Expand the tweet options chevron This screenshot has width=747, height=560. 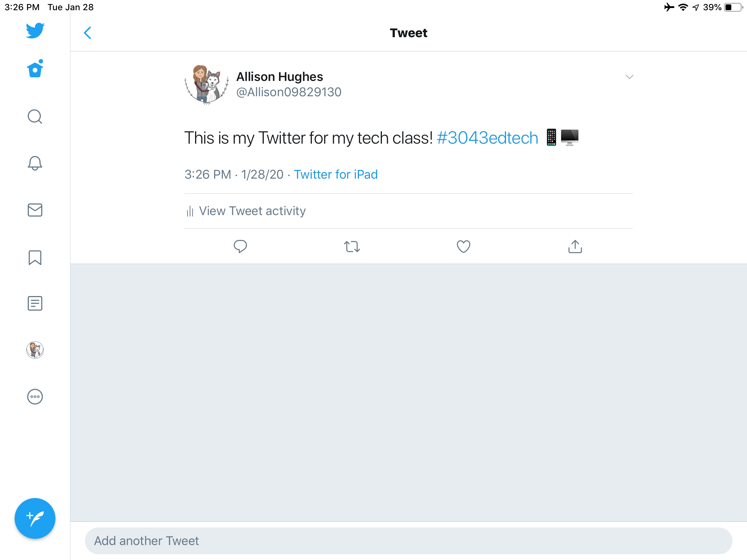pos(629,77)
